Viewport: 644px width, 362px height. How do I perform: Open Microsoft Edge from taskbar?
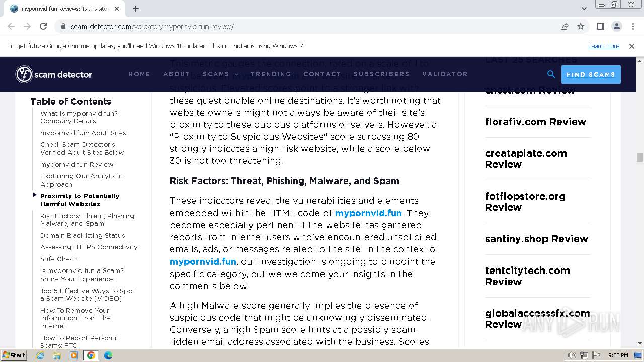pyautogui.click(x=108, y=355)
